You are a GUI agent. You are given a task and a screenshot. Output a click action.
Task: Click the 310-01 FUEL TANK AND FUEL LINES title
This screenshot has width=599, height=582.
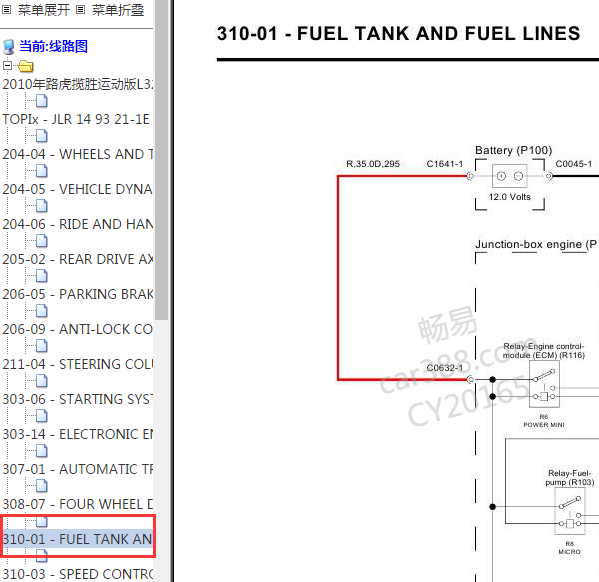(398, 34)
